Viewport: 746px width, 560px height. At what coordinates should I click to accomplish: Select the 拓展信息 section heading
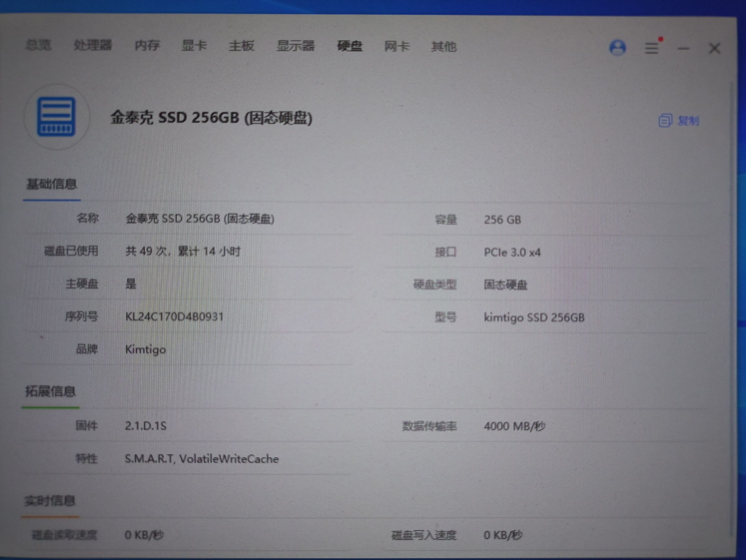click(51, 391)
